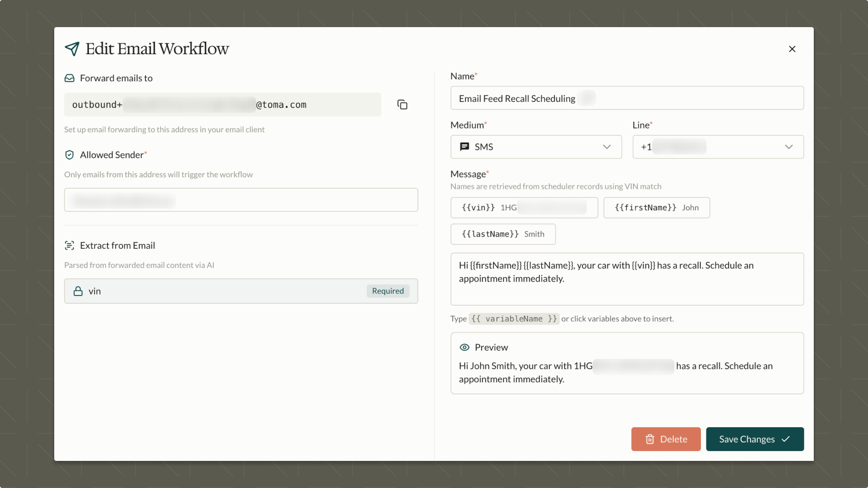Click the eye icon in the Preview panel

click(x=464, y=347)
